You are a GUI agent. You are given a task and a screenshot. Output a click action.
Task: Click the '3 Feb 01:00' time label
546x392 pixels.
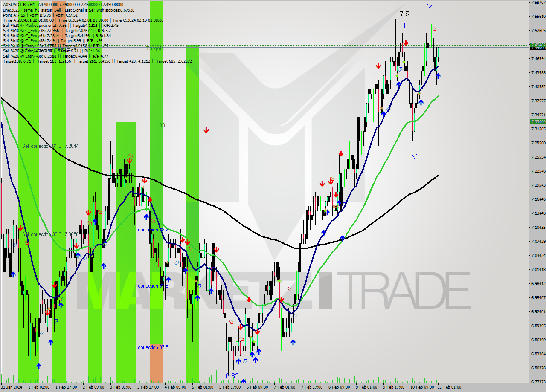tap(120, 387)
